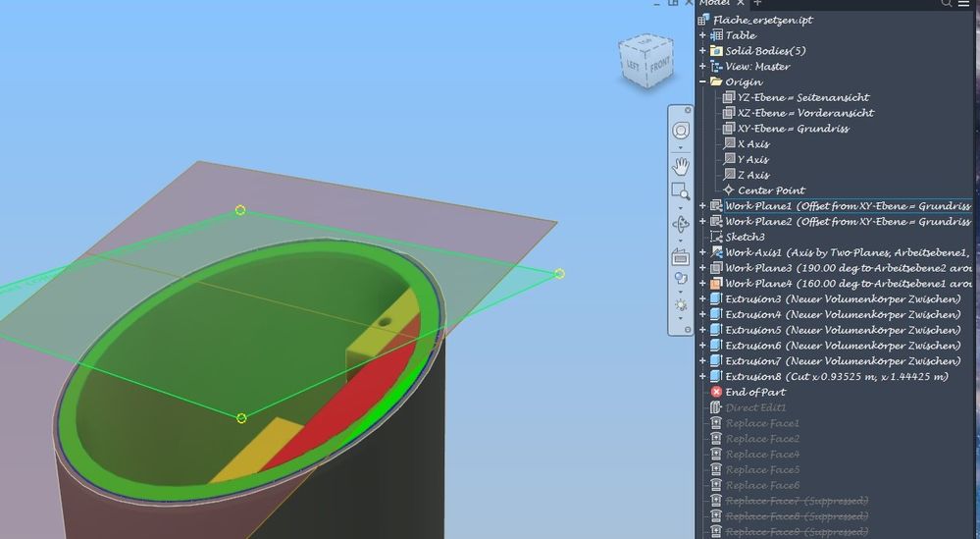Click the Z Axis icon
Image resolution: width=980 pixels, height=539 pixels.
729,175
